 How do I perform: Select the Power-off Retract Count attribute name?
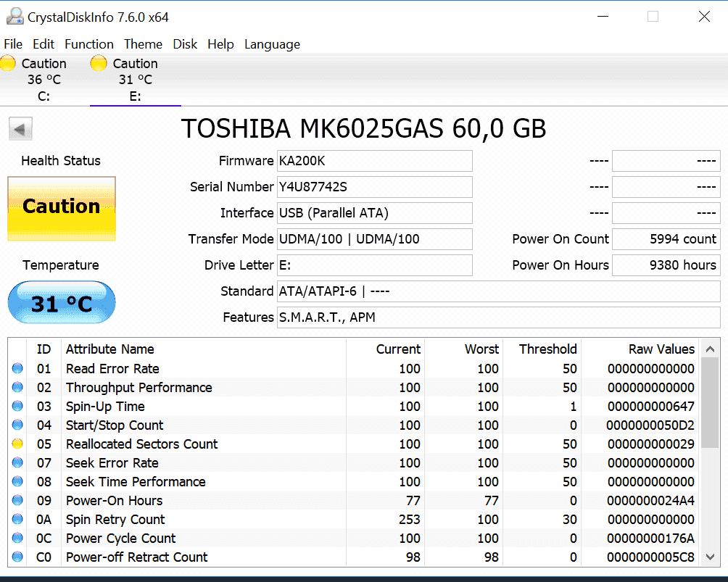coord(136,557)
